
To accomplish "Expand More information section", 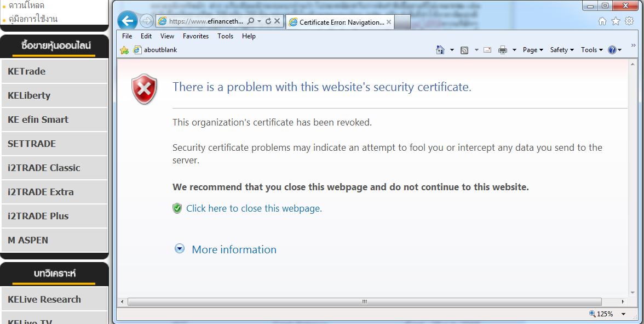I will (234, 249).
